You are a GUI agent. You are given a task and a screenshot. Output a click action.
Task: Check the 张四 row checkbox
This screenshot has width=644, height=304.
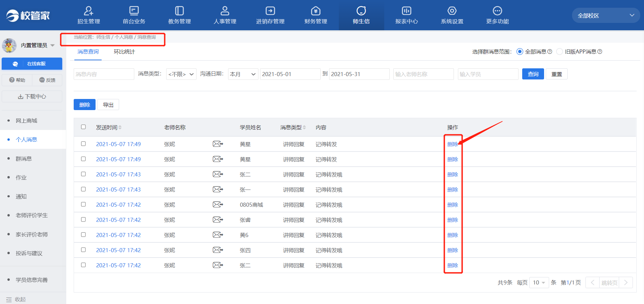click(x=83, y=250)
